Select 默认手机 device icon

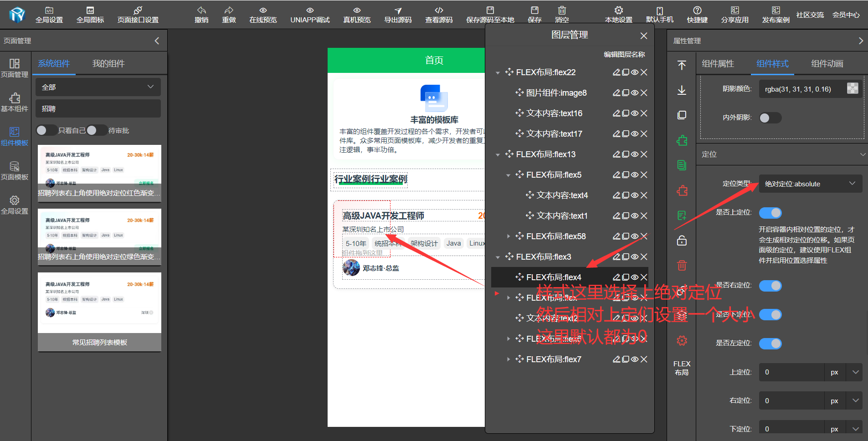(659, 10)
